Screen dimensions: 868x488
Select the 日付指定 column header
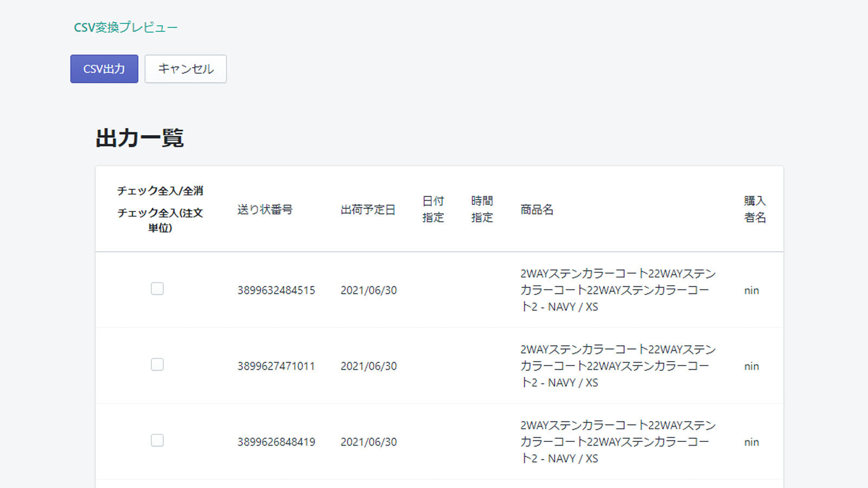click(x=433, y=209)
